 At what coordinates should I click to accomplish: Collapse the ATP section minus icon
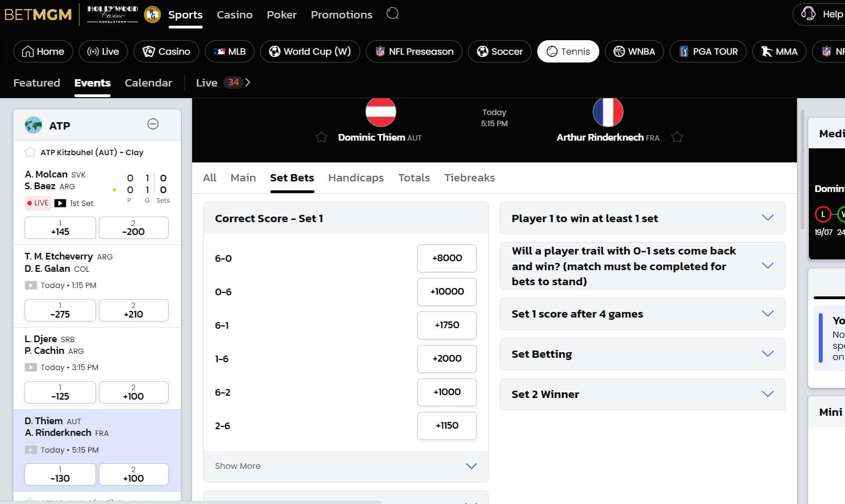[153, 124]
